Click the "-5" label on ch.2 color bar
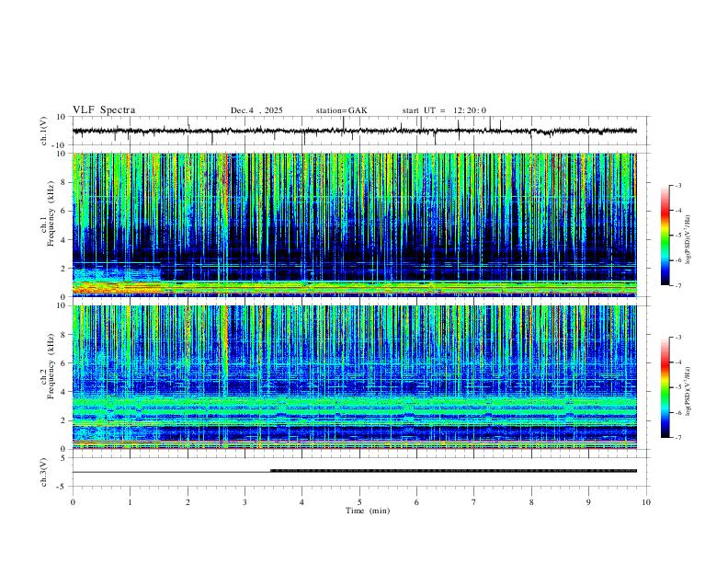The width and height of the screenshot is (728, 563). [677, 387]
